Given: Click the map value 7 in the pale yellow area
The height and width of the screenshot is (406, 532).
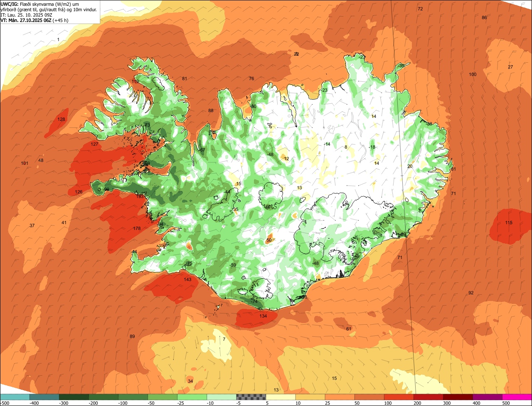Looking at the screenshot, I should (224, 340).
